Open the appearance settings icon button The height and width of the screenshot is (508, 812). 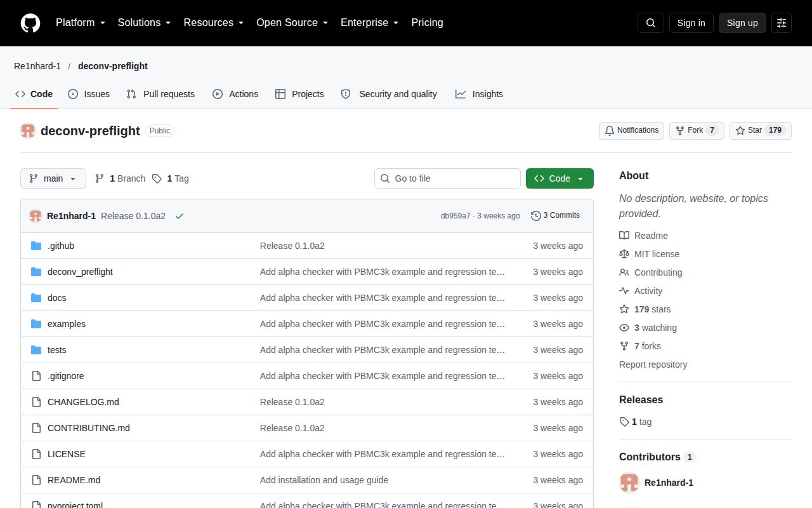[x=782, y=23]
